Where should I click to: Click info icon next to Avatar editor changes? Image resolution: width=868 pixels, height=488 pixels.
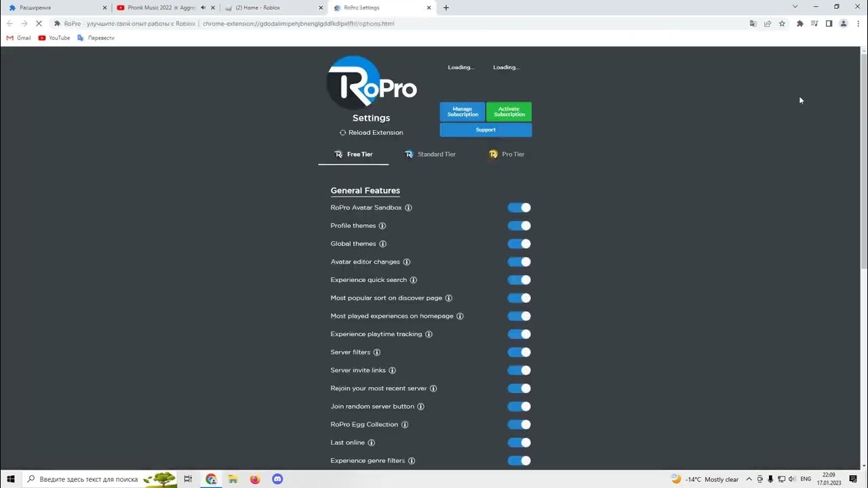click(407, 262)
